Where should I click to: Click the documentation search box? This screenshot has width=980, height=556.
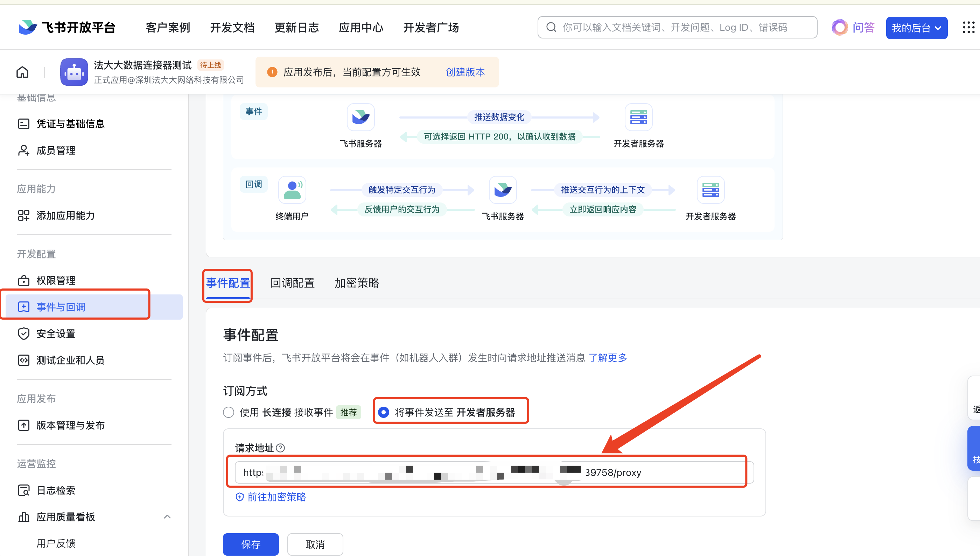click(677, 28)
